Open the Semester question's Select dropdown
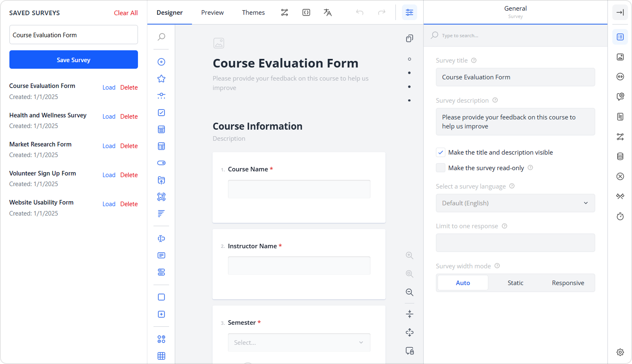 coord(299,342)
